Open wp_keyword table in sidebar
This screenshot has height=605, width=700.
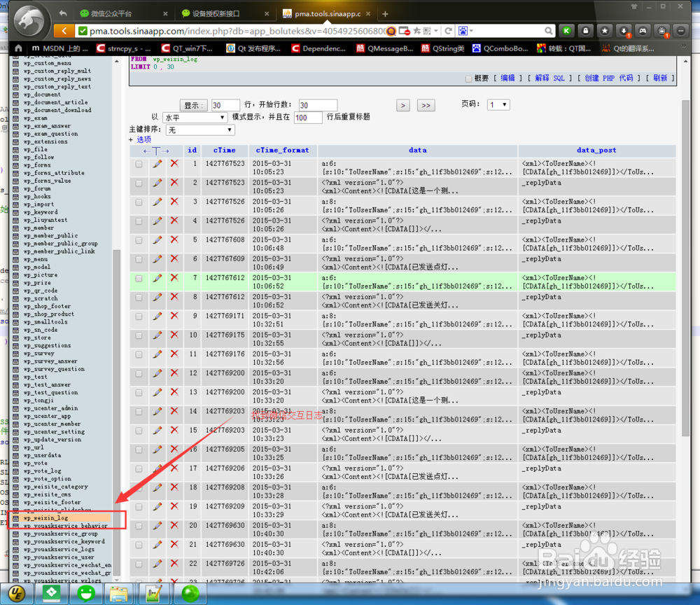click(41, 212)
